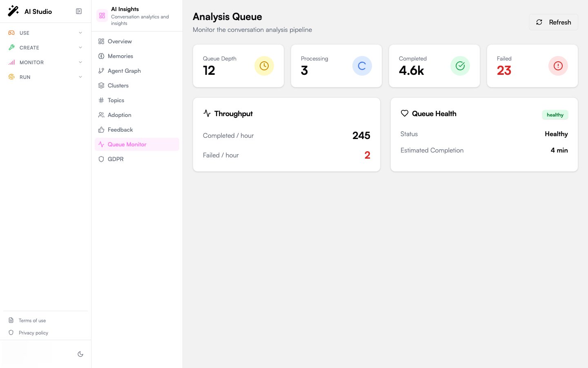Go to Agent Graph
Image resolution: width=588 pixels, height=368 pixels.
137,71
